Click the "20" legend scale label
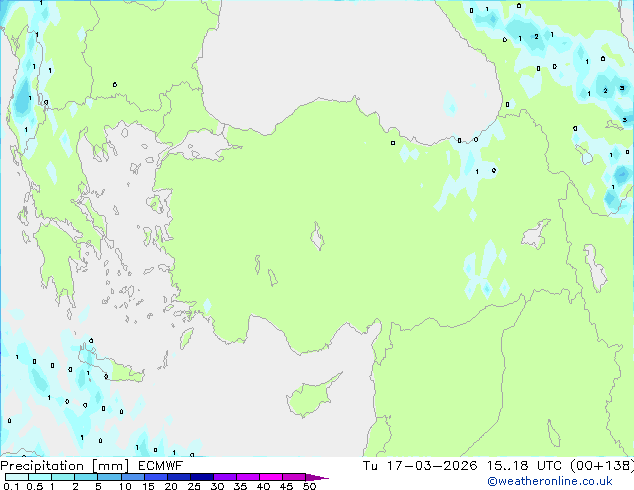 click(171, 486)
